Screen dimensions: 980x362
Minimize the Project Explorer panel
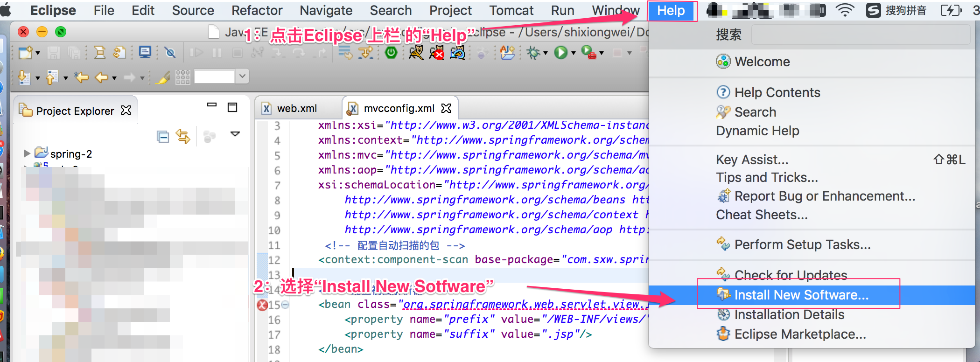point(212,105)
